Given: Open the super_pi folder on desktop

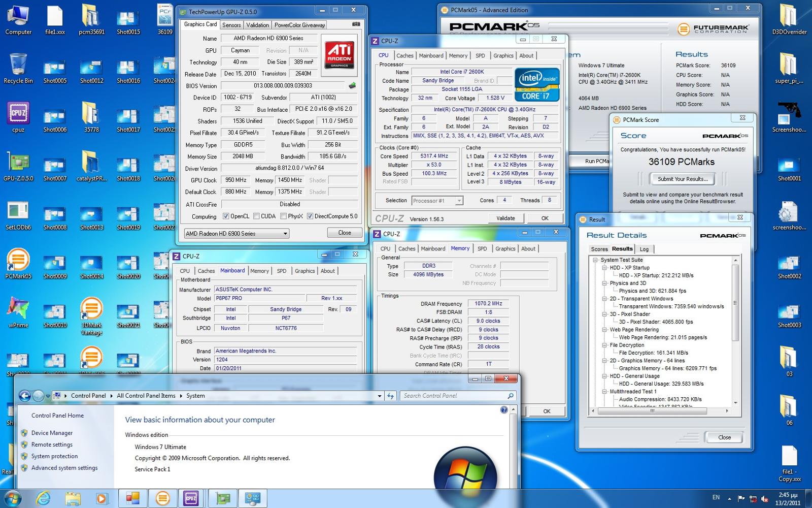Looking at the screenshot, I should pyautogui.click(x=789, y=68).
